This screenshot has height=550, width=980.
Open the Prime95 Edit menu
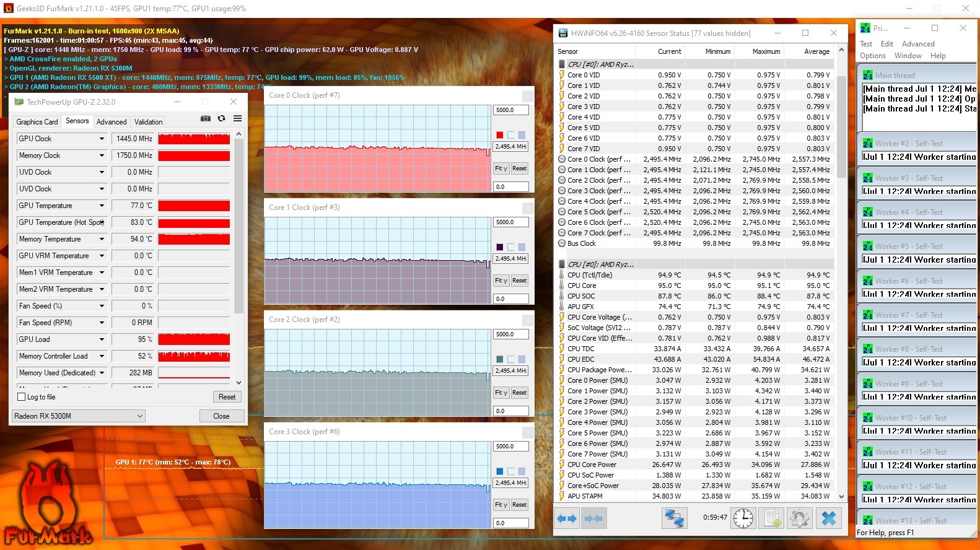tap(887, 44)
